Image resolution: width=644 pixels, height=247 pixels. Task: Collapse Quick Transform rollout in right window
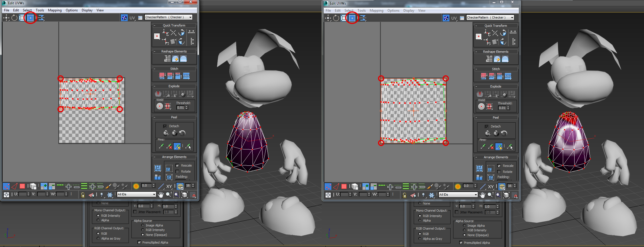click(x=476, y=26)
